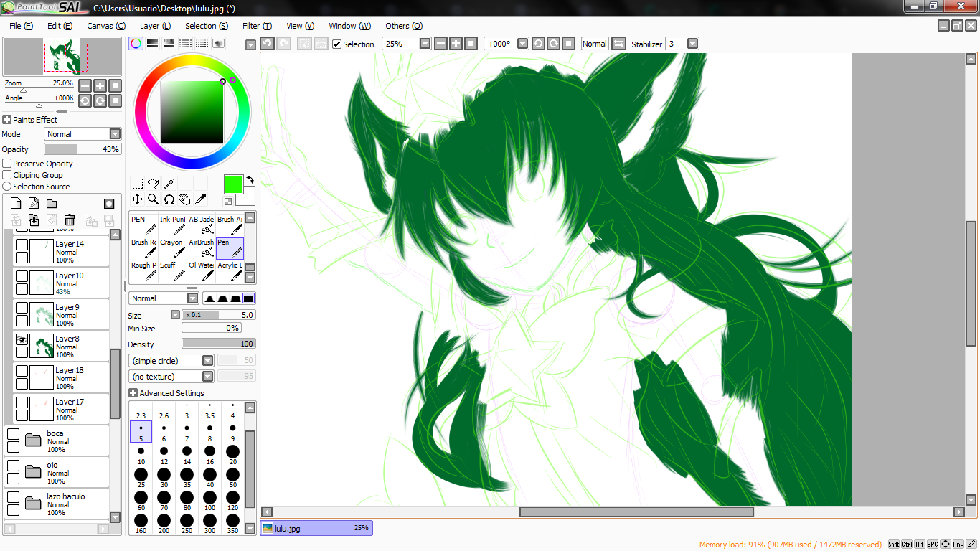Screen dimensions: 980x551
Task: Select the Move tool
Action: pyautogui.click(x=137, y=199)
